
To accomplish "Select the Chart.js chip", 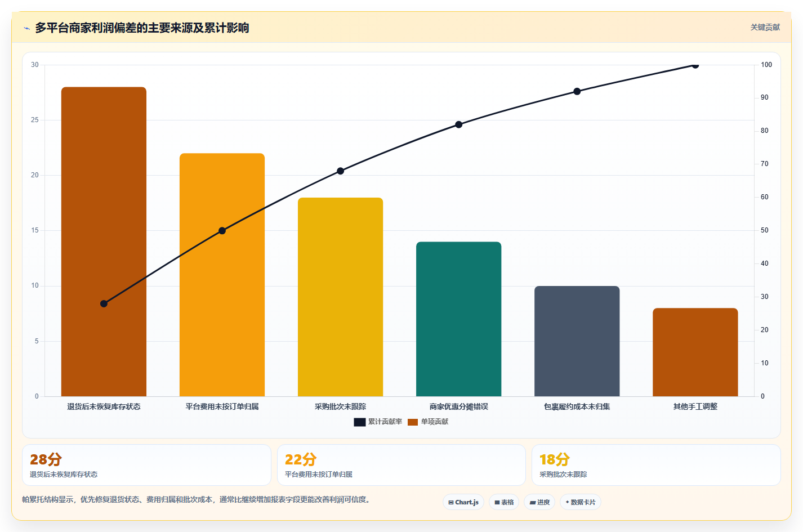I will (x=463, y=502).
